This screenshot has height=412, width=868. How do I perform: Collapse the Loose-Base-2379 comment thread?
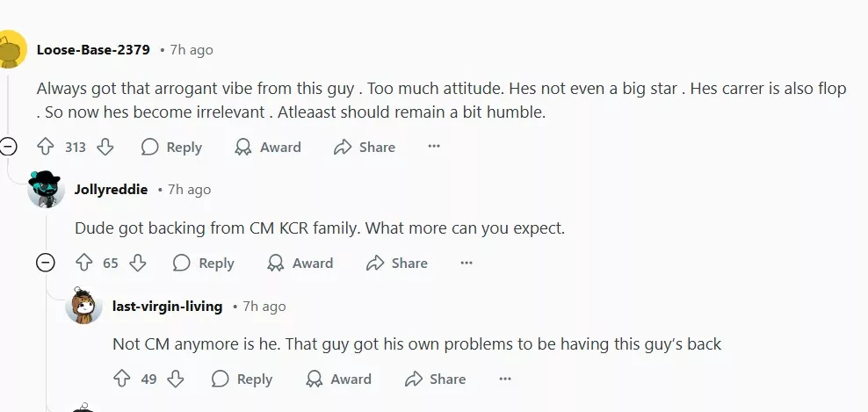click(x=9, y=147)
